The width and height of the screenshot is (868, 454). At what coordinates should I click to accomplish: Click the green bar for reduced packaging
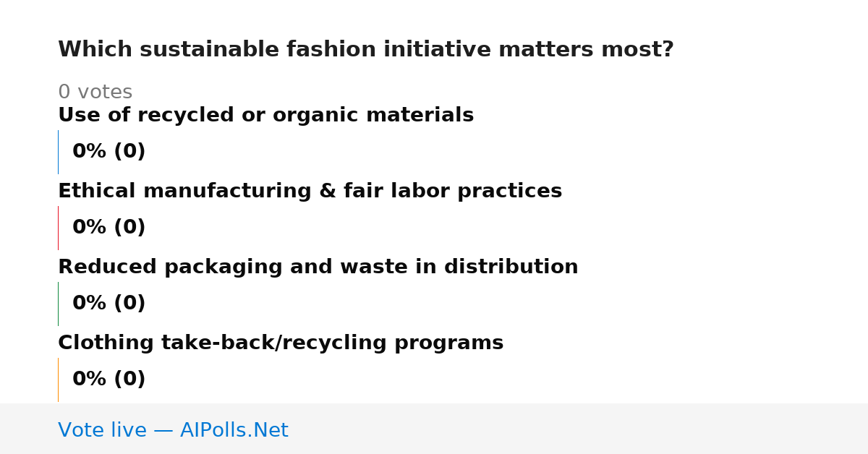click(x=58, y=304)
